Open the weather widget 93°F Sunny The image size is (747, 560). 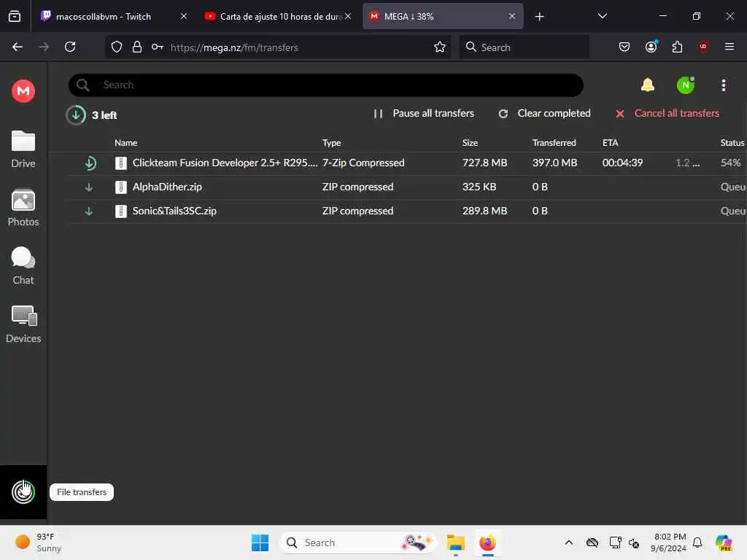click(x=38, y=542)
